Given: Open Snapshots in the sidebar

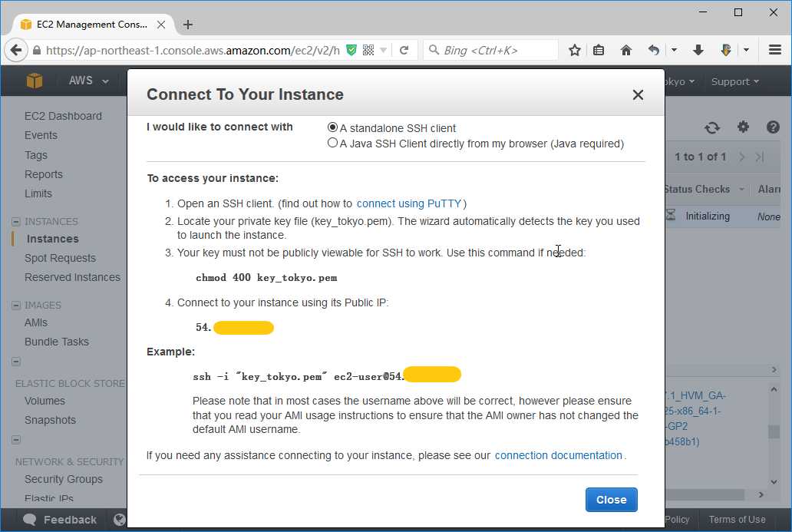Looking at the screenshot, I should pos(50,420).
